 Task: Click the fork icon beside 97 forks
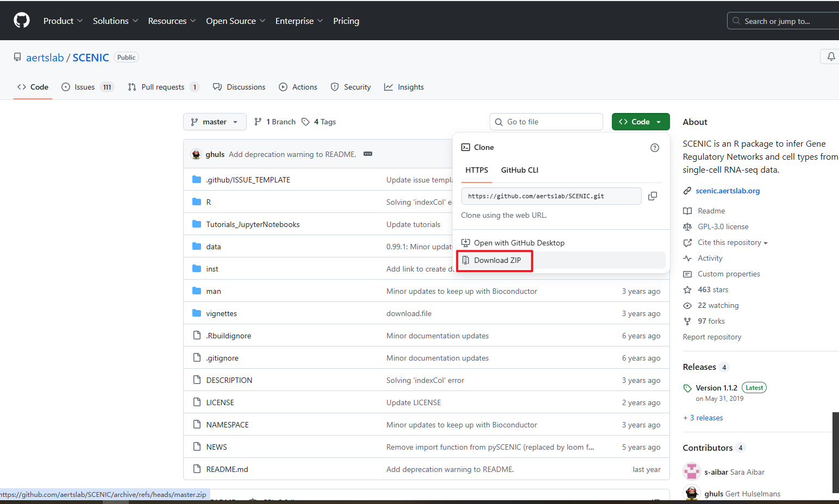(x=687, y=321)
